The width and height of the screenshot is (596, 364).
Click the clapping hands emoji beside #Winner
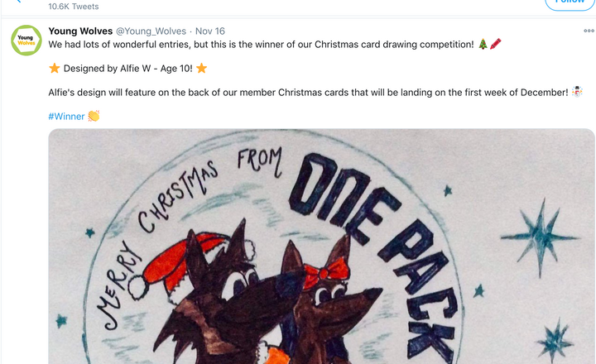94,116
